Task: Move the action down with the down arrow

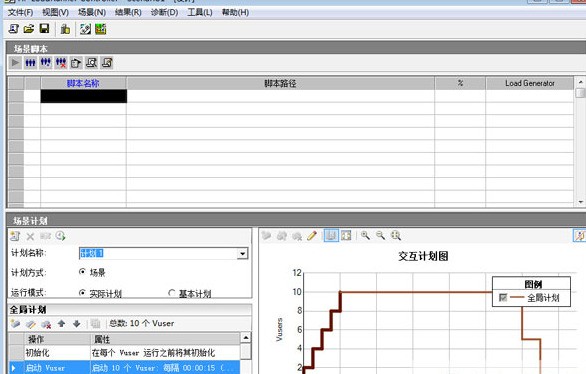Action: tap(77, 324)
